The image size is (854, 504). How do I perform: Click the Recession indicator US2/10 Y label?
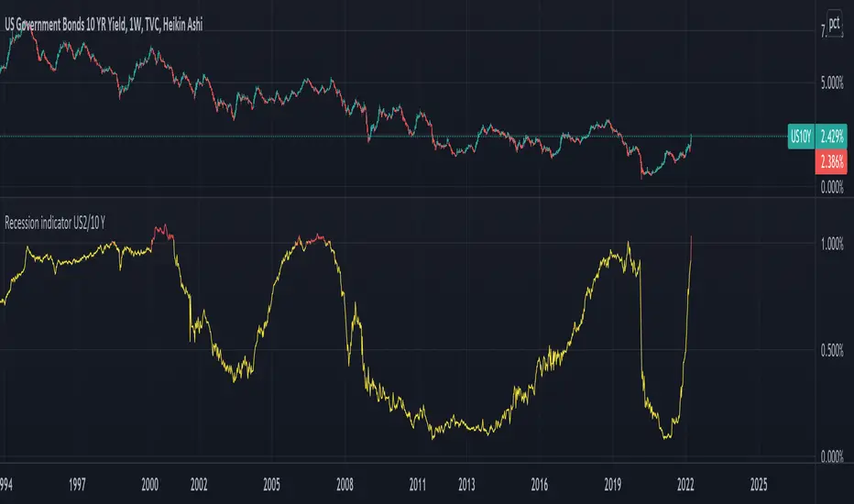point(54,223)
